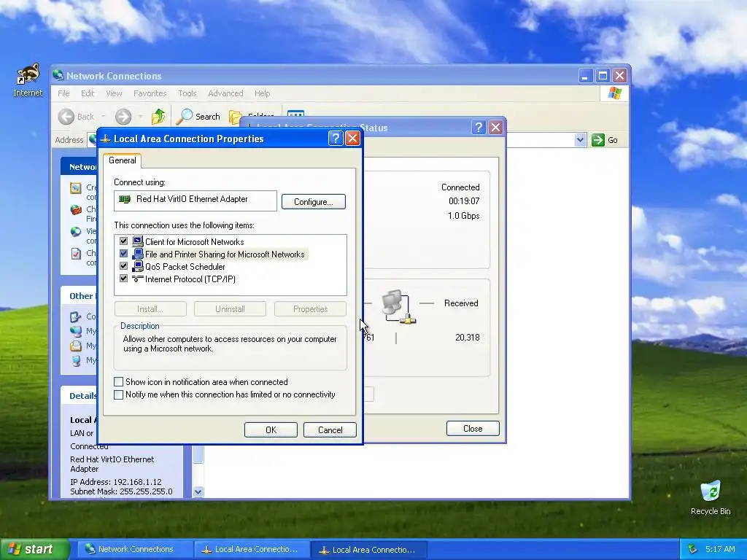Uncheck File and Printer Sharing checkbox
747x560 pixels.
[123, 254]
